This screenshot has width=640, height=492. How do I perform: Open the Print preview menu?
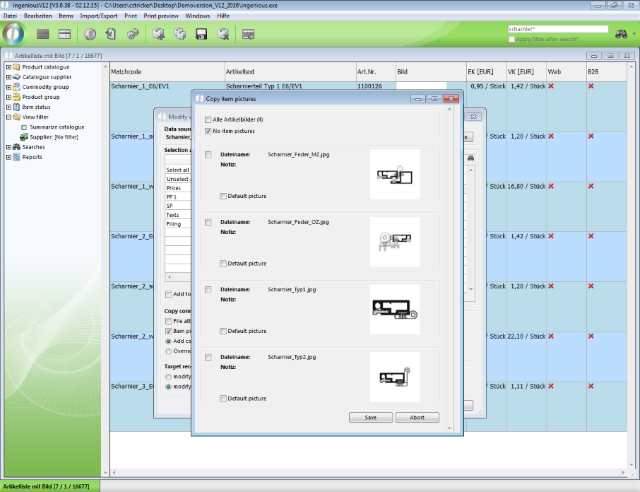click(x=160, y=16)
